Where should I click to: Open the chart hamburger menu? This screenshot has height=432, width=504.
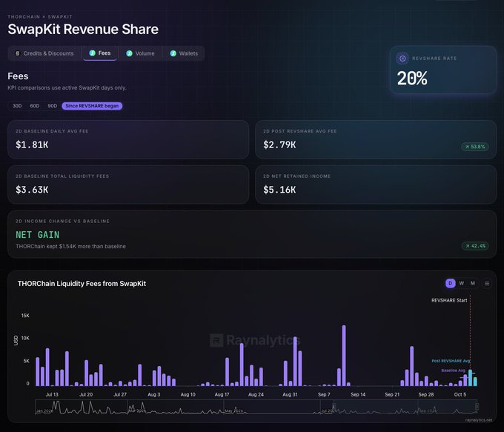(x=487, y=284)
